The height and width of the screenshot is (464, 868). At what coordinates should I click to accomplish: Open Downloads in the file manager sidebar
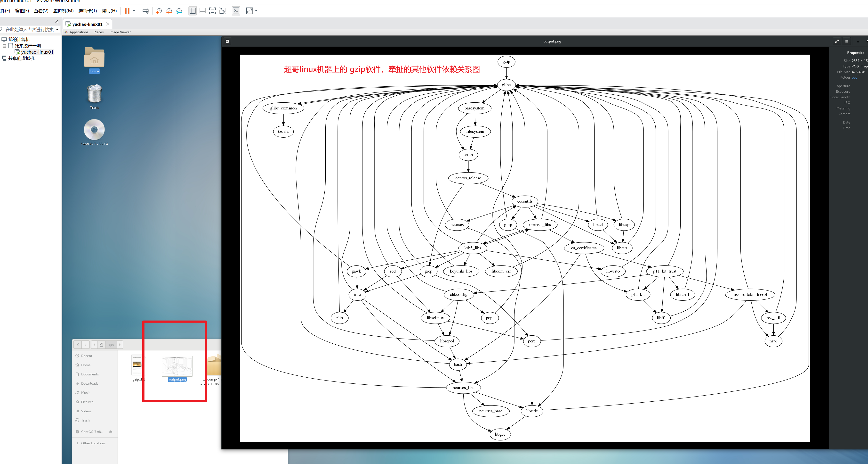pyautogui.click(x=90, y=383)
